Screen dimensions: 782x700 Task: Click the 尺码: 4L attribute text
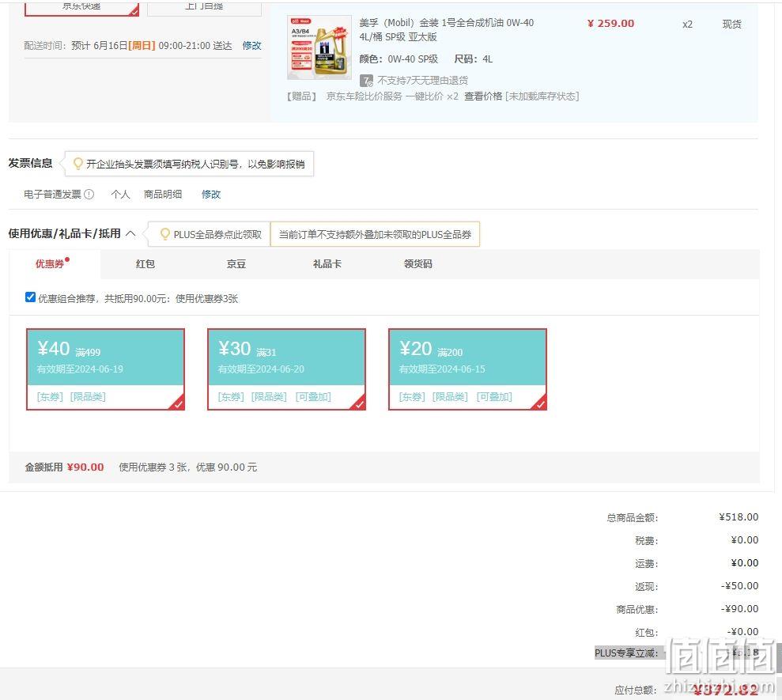point(474,59)
